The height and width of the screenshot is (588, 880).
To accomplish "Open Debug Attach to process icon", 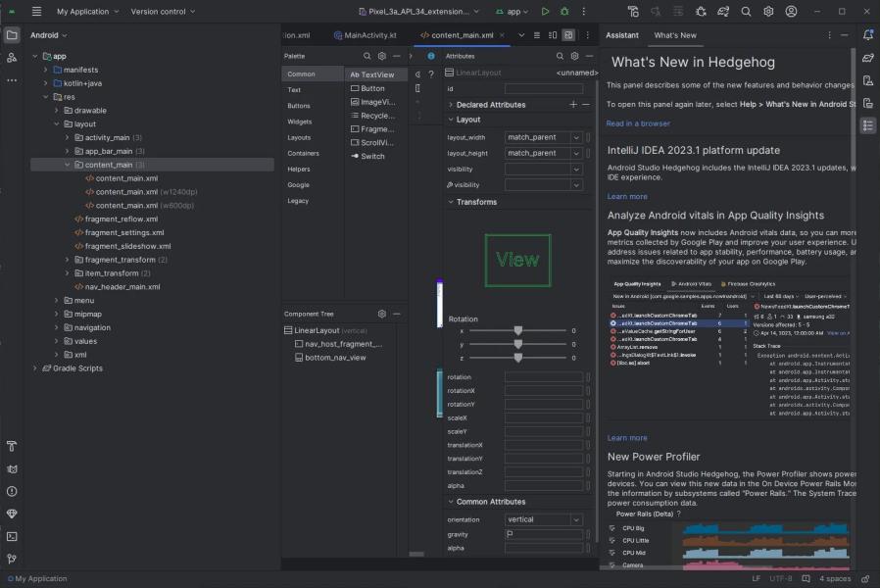I will (x=701, y=11).
